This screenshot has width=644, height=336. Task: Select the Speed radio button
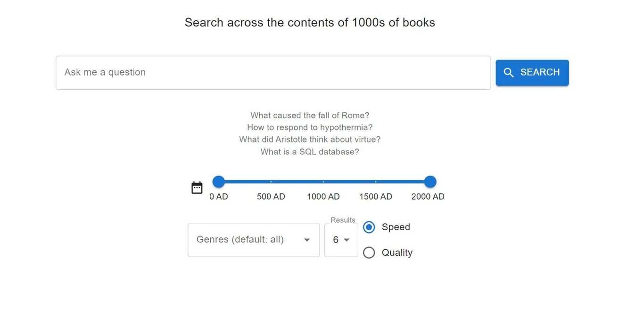click(369, 227)
